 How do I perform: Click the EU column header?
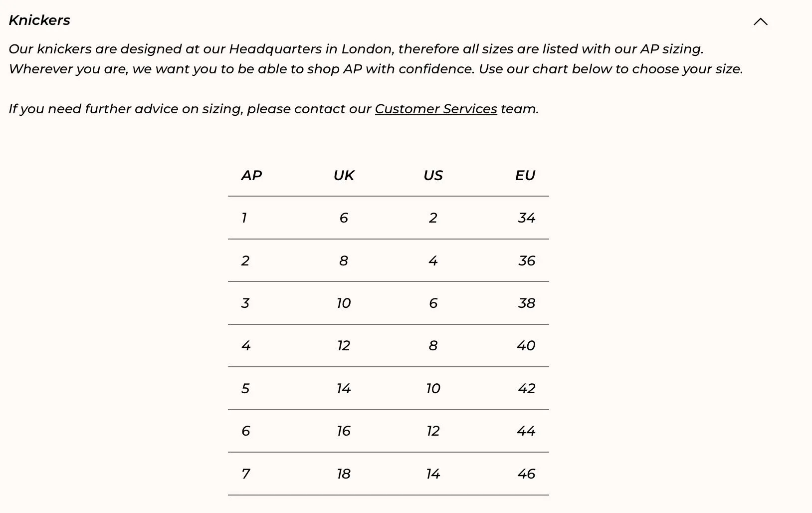(525, 176)
